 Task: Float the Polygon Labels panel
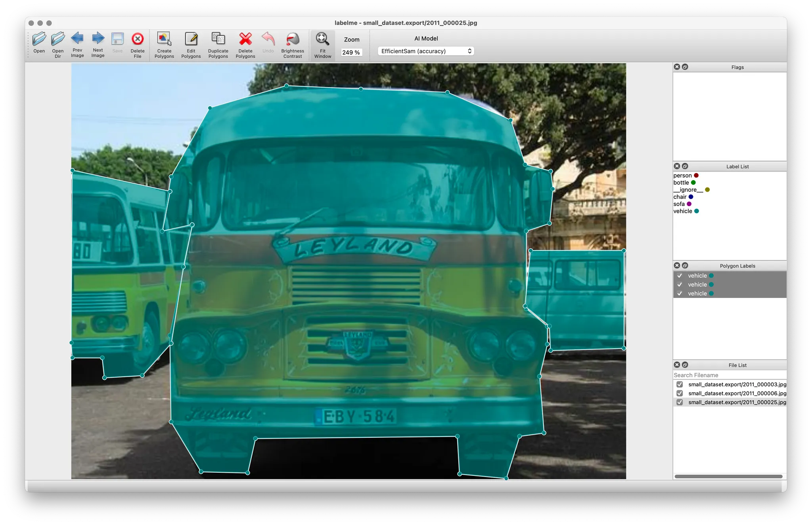685,265
